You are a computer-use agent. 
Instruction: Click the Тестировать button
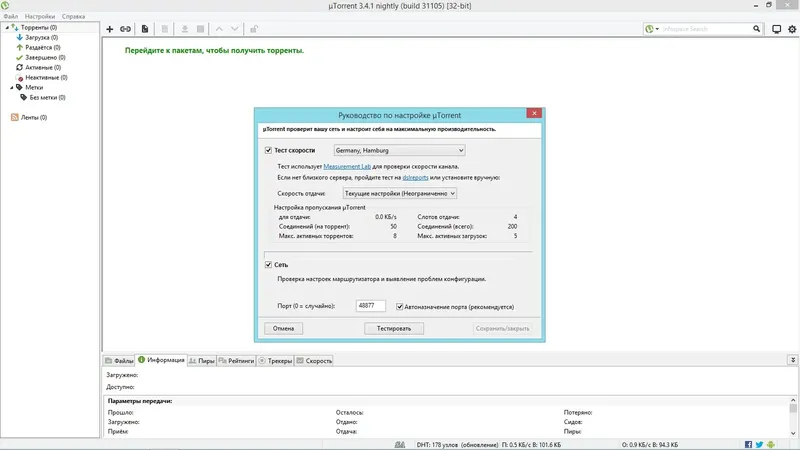pyautogui.click(x=394, y=329)
